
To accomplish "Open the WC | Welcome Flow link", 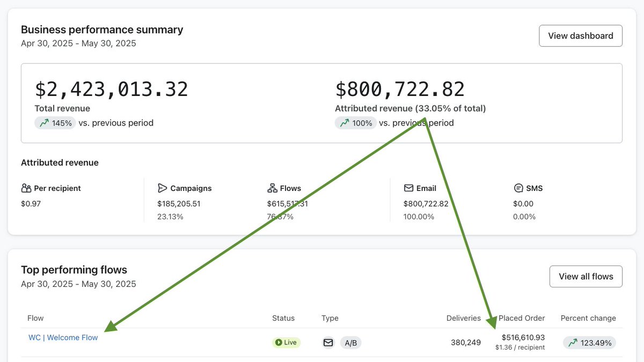I will (63, 337).
